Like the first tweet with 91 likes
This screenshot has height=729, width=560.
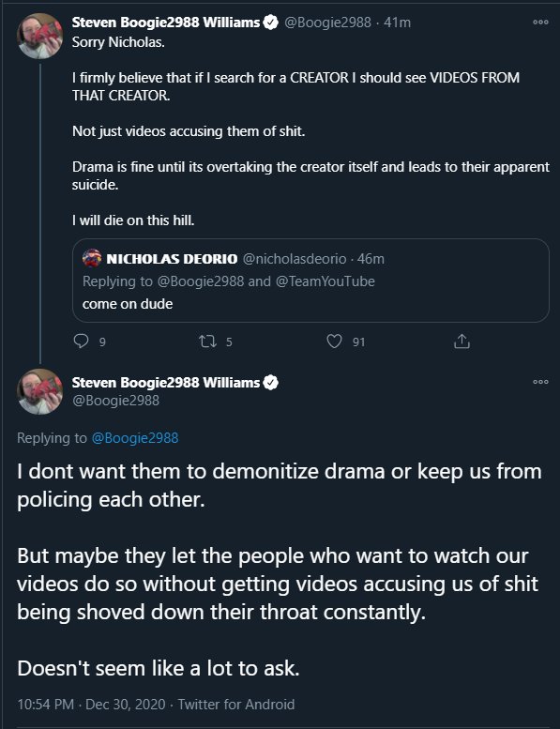click(334, 342)
